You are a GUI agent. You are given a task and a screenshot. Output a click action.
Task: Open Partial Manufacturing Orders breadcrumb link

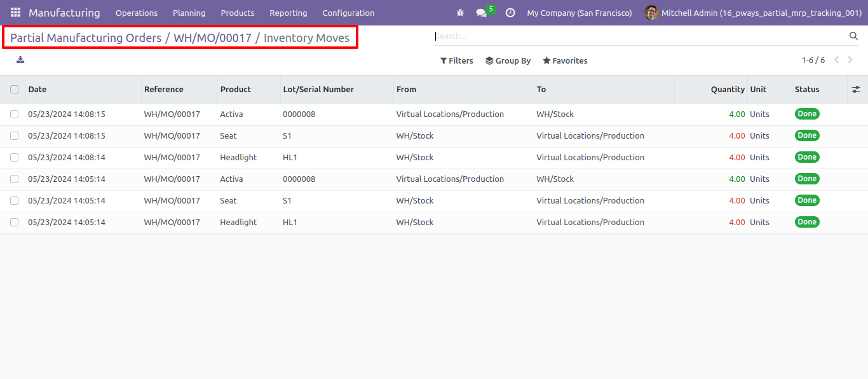(86, 38)
